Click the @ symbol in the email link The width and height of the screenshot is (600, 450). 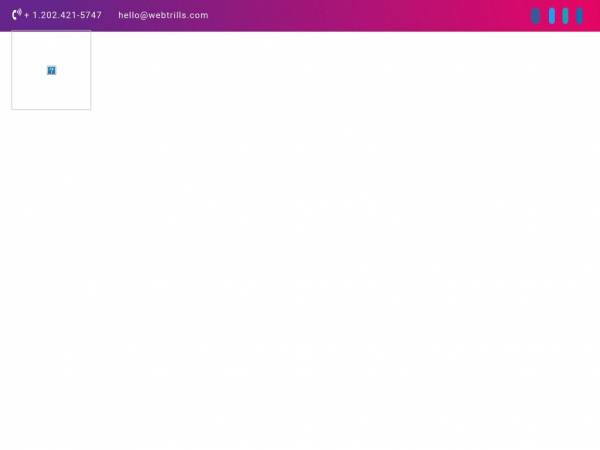[144, 15]
